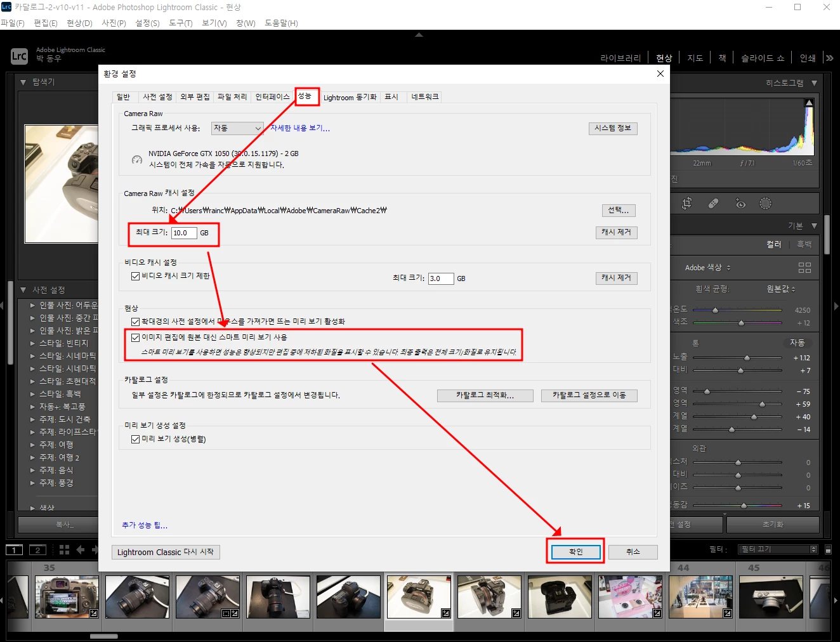Switch to the 라이브러리 module
The height and width of the screenshot is (642, 840).
620,58
